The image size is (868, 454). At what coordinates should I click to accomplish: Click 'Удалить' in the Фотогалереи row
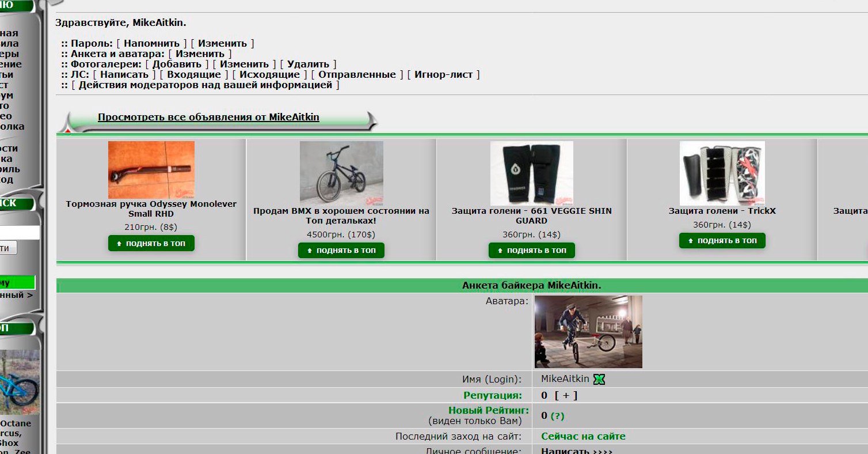308,64
